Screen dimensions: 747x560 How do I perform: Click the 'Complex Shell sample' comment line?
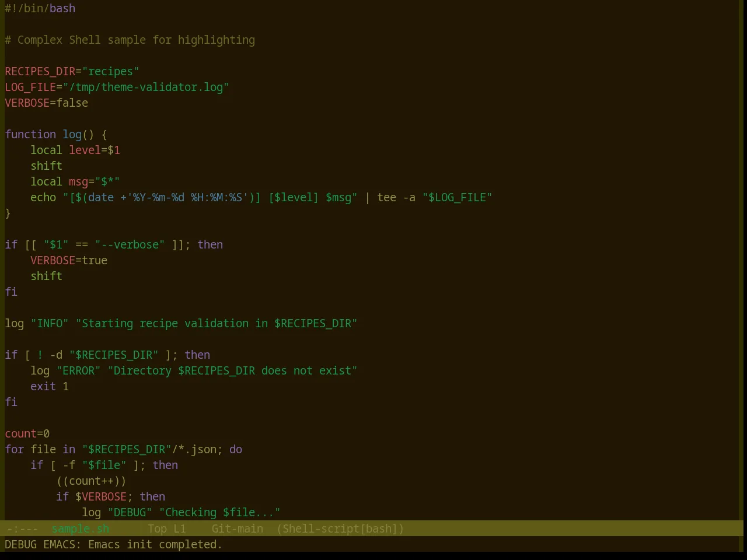click(130, 40)
